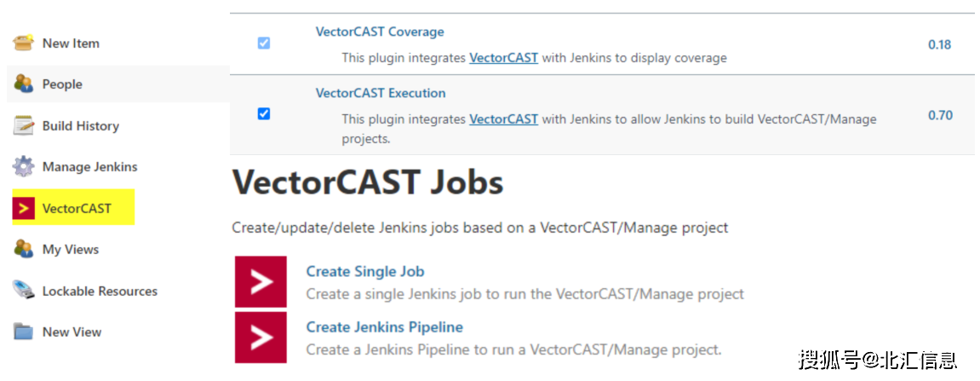Click the Lockable Resources icon

click(x=23, y=291)
